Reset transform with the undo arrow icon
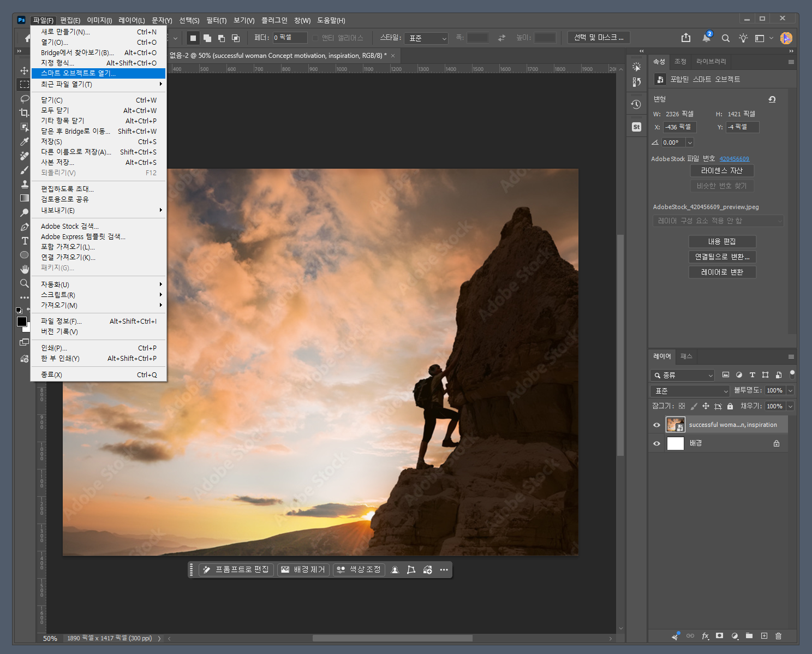 pos(772,99)
